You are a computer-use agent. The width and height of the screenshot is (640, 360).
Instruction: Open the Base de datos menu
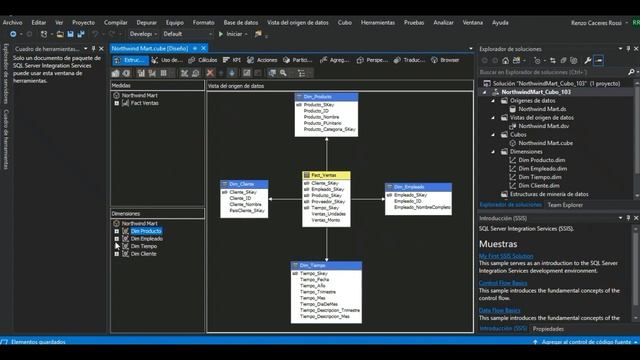pos(240,23)
